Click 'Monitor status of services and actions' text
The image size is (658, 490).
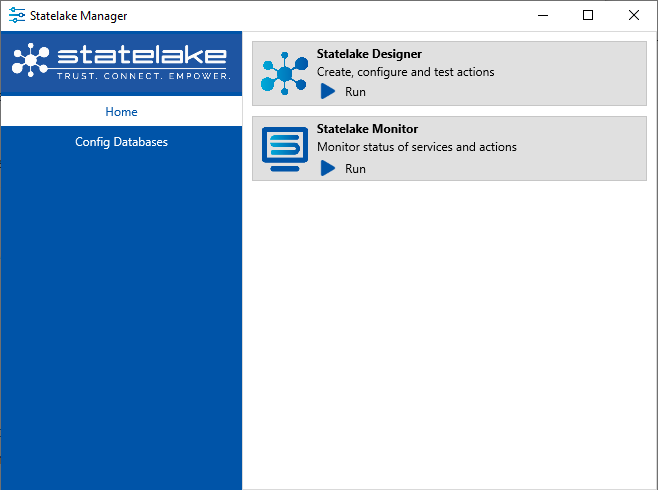pyautogui.click(x=417, y=147)
